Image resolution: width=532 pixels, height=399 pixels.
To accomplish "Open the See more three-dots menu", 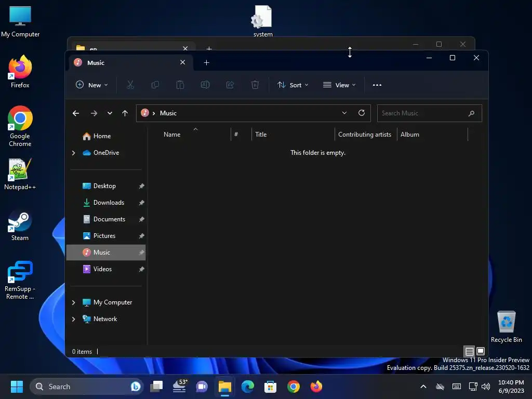I will point(377,85).
